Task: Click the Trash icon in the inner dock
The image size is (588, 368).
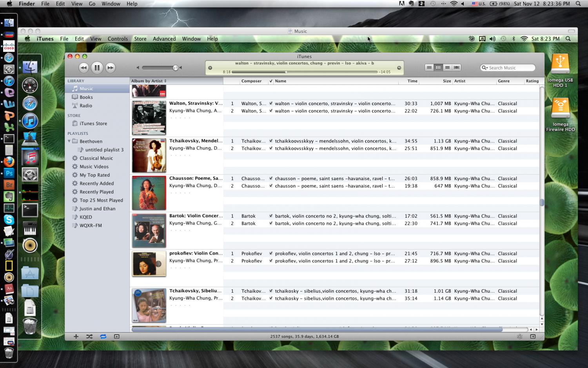Action: [30, 326]
